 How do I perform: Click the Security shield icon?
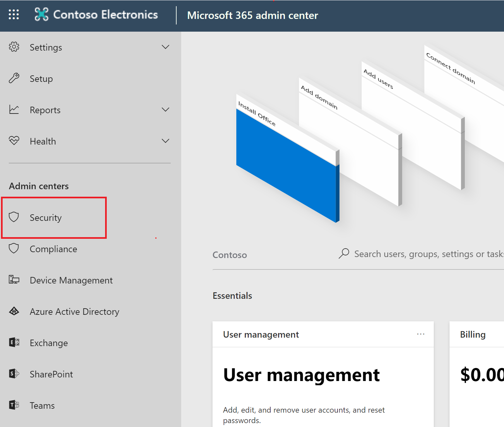point(14,217)
